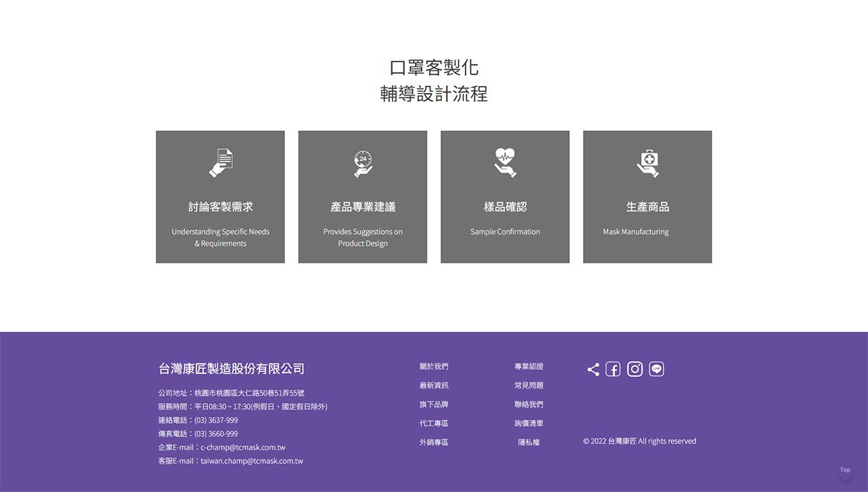Open the 專業認證 footer link
Viewport: 868px width, 492px height.
point(529,367)
